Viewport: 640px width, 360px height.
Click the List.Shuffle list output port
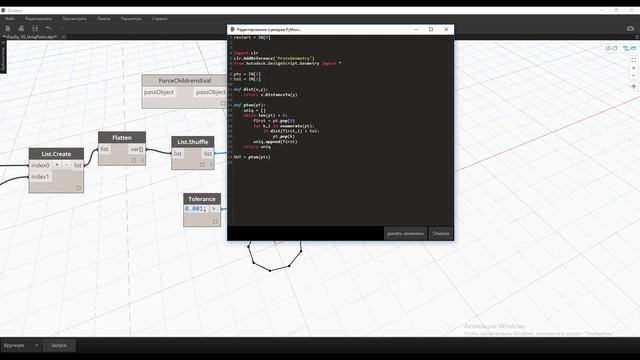208,153
